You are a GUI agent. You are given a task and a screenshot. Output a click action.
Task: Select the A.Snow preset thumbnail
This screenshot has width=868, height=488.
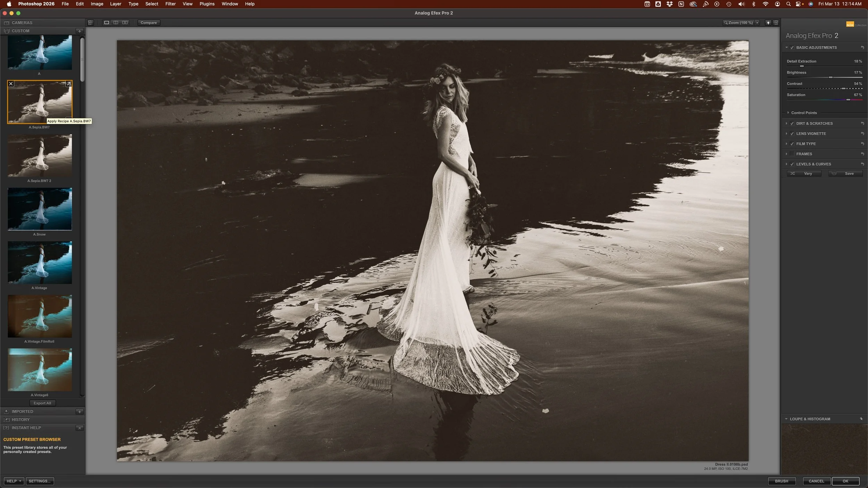pyautogui.click(x=39, y=209)
